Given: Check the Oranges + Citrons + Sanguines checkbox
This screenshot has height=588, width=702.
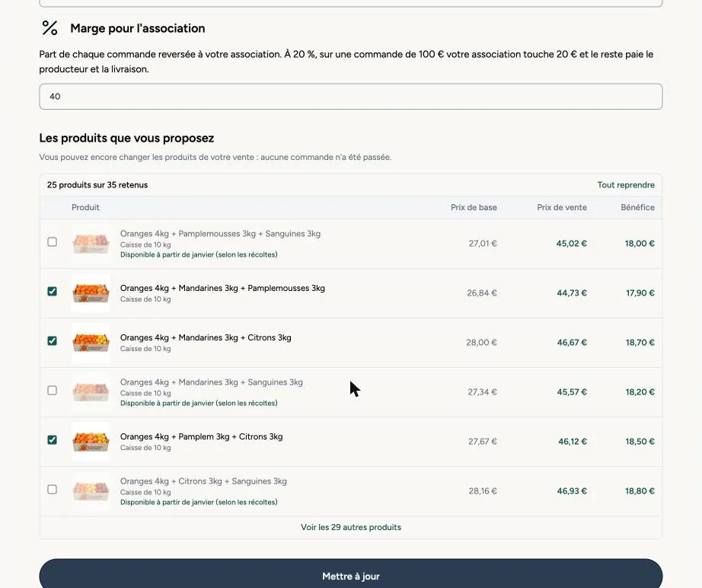Looking at the screenshot, I should point(53,490).
